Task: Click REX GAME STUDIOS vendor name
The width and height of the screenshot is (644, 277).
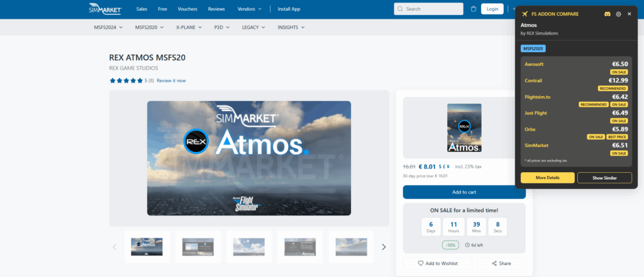Action: tap(133, 68)
